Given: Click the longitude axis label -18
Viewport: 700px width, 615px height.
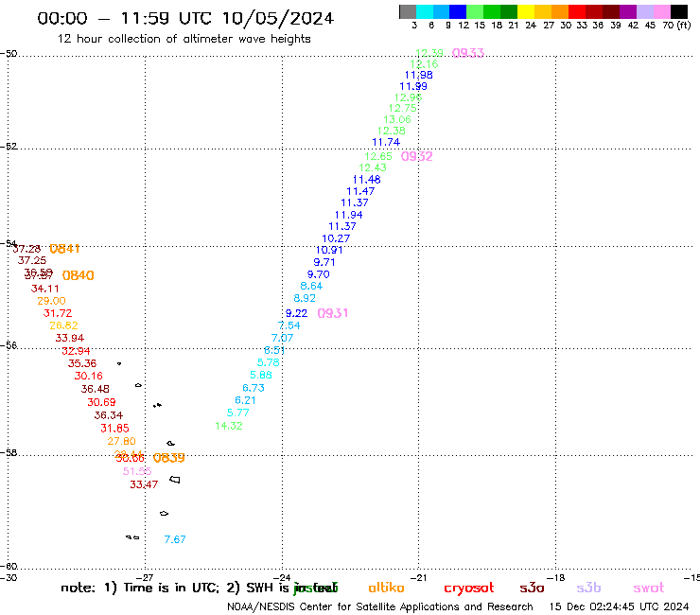Looking at the screenshot, I should (557, 578).
